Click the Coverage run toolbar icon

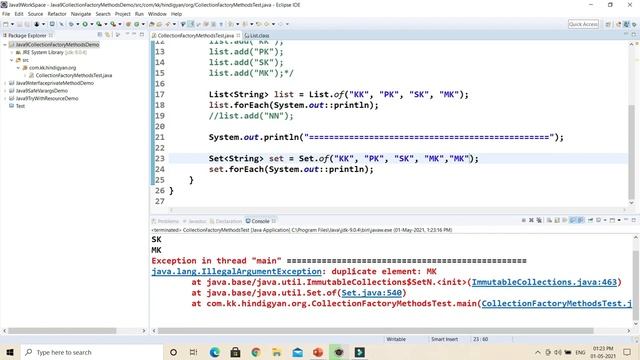pyautogui.click(x=99, y=24)
